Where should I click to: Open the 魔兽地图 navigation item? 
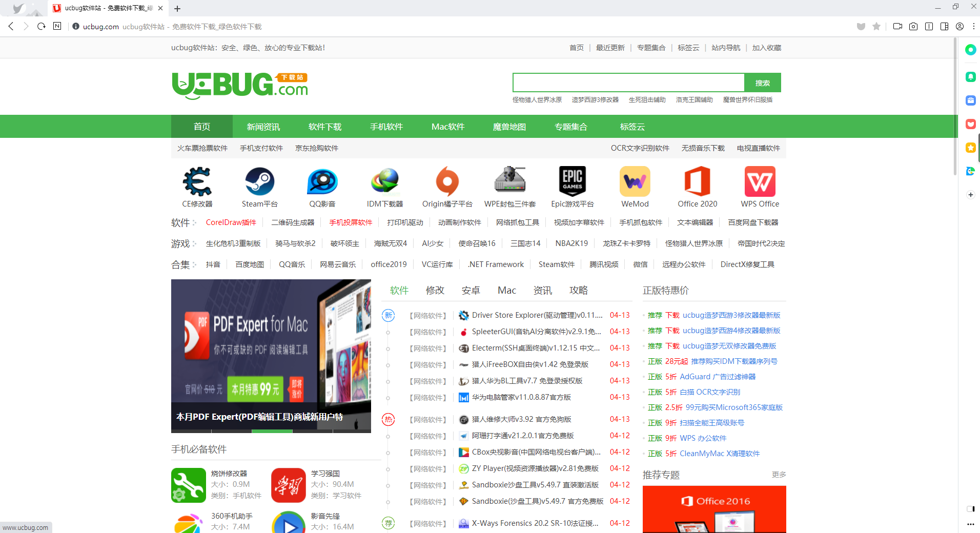click(x=509, y=127)
